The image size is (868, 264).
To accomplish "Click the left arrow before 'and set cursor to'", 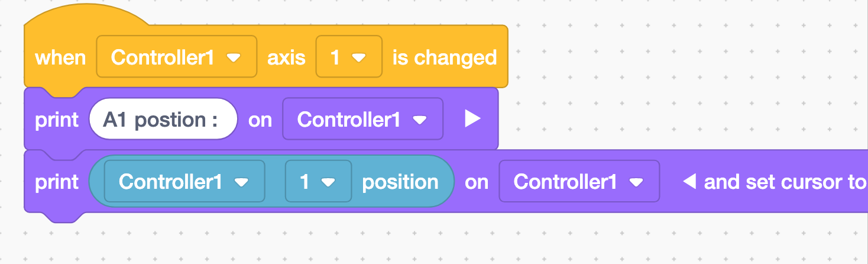I will point(689,182).
